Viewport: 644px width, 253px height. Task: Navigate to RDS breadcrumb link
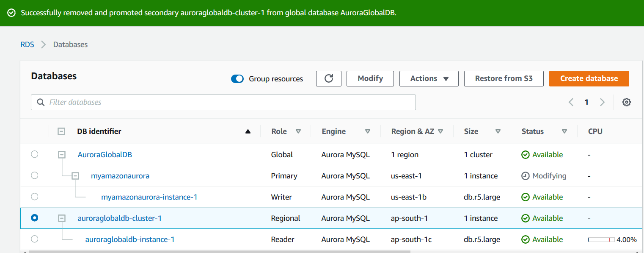pyautogui.click(x=27, y=44)
